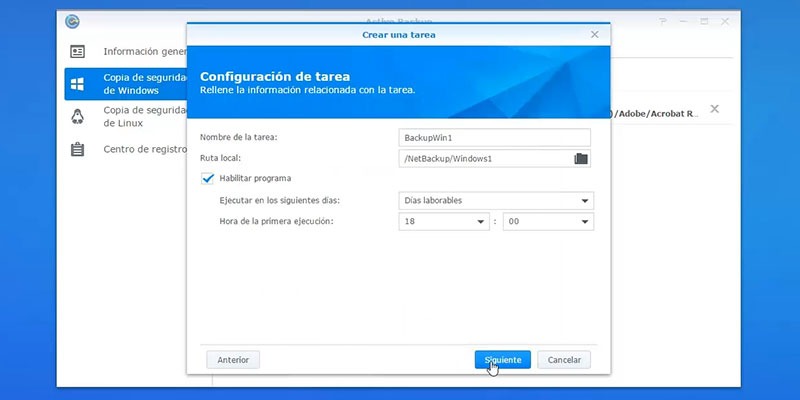This screenshot has height=400, width=800.
Task: Click the Adobe/Acrobat R... path text
Action: (655, 114)
